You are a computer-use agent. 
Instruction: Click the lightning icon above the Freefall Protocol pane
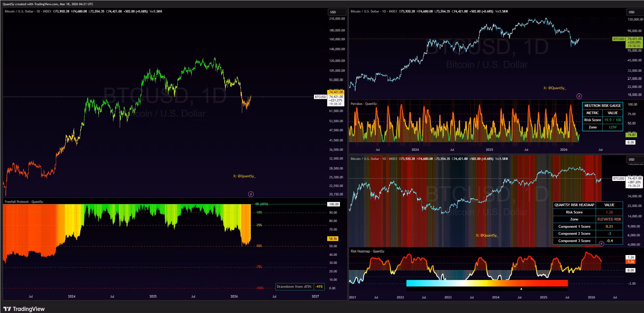pyautogui.click(x=251, y=194)
